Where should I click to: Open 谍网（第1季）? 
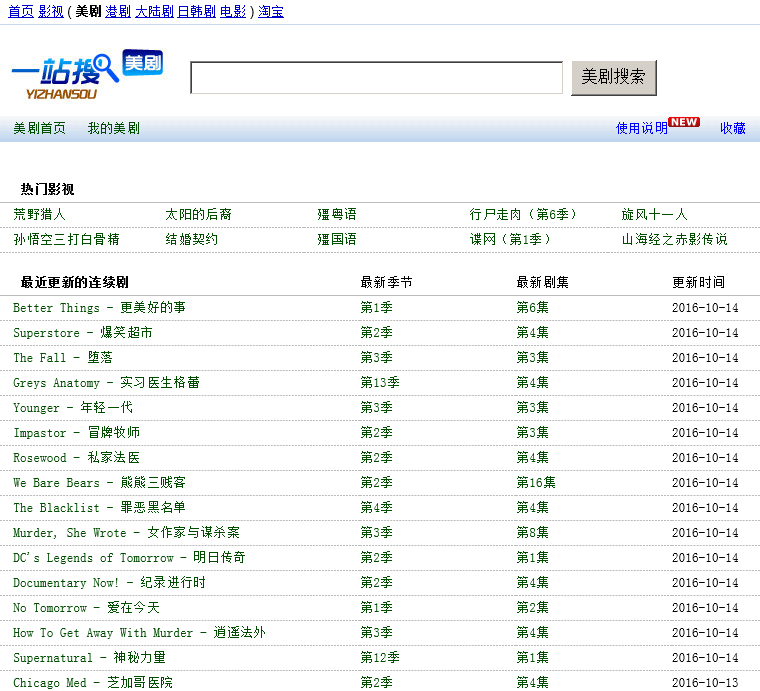[x=509, y=239]
